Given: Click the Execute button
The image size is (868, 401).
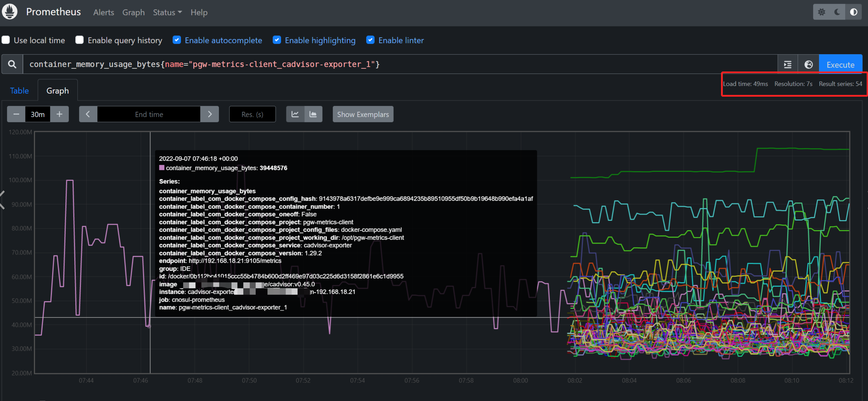Looking at the screenshot, I should point(840,64).
